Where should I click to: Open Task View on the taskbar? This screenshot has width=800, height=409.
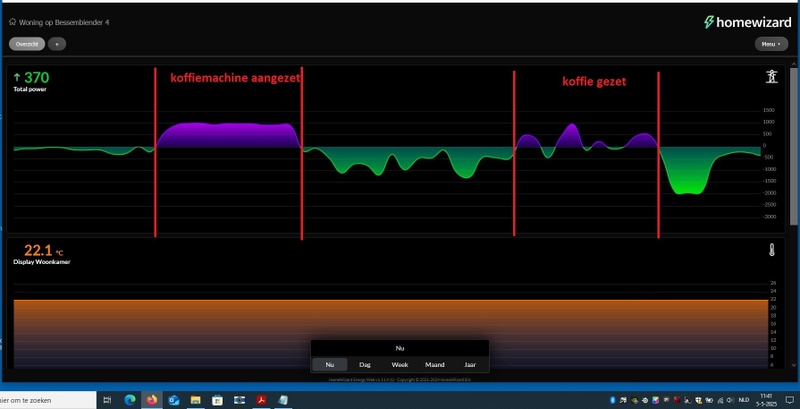point(107,400)
